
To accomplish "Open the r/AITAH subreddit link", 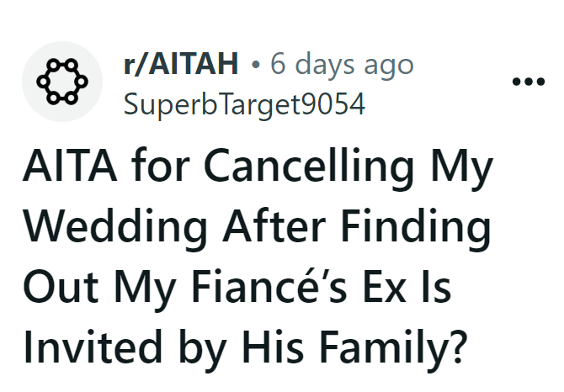I will (x=180, y=64).
